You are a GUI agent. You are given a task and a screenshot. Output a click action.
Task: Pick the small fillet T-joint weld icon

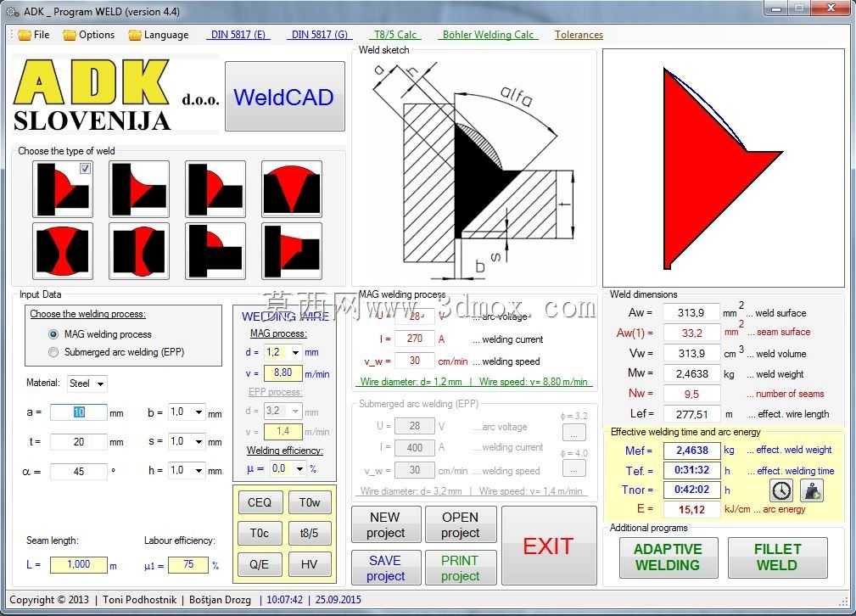point(215,251)
